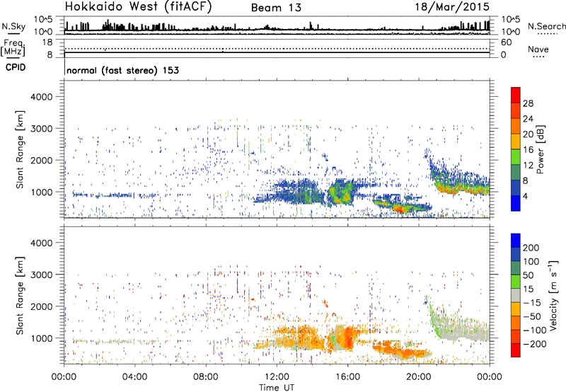Select the 'Freq. [MHz]' axis label
The image size is (566, 392).
pyautogui.click(x=13, y=48)
